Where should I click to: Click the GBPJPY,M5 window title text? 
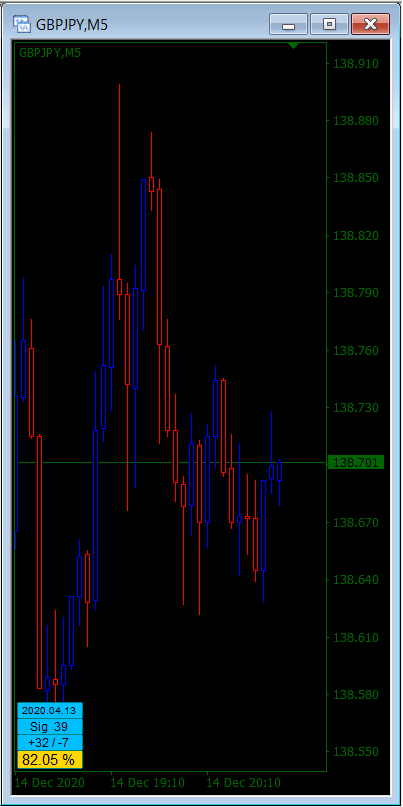72,24
